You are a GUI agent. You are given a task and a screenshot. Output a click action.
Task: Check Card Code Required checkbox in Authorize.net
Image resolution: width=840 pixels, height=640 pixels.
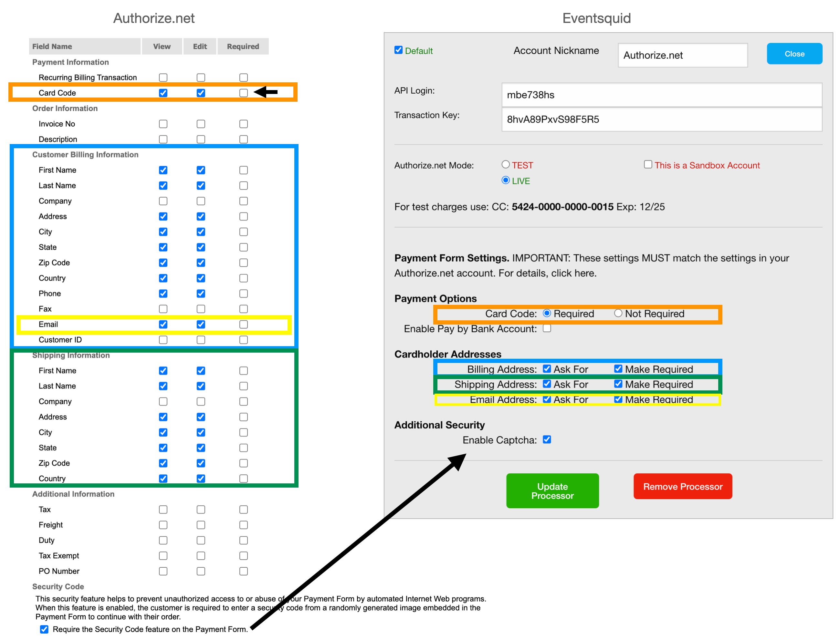243,93
